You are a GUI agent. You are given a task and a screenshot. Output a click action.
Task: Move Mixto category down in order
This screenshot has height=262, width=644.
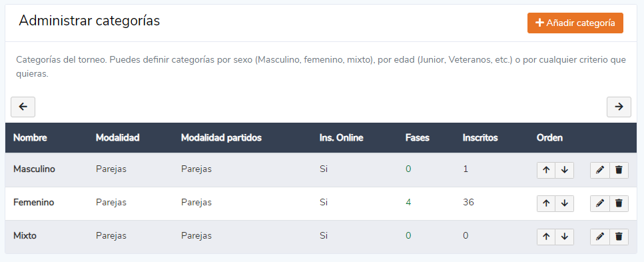click(564, 237)
